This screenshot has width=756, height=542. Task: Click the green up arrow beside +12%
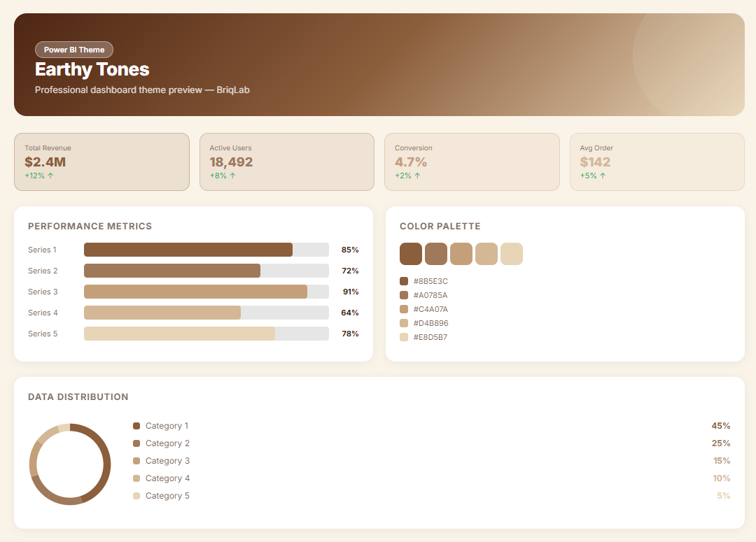pyautogui.click(x=50, y=176)
